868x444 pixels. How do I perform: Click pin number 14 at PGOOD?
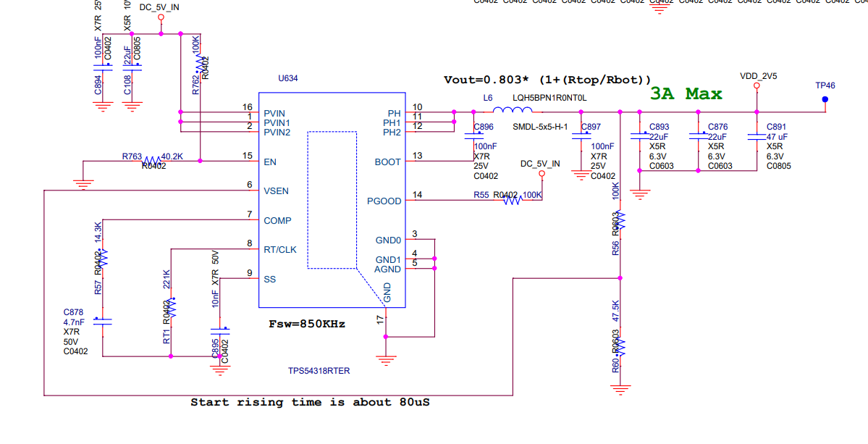[418, 194]
